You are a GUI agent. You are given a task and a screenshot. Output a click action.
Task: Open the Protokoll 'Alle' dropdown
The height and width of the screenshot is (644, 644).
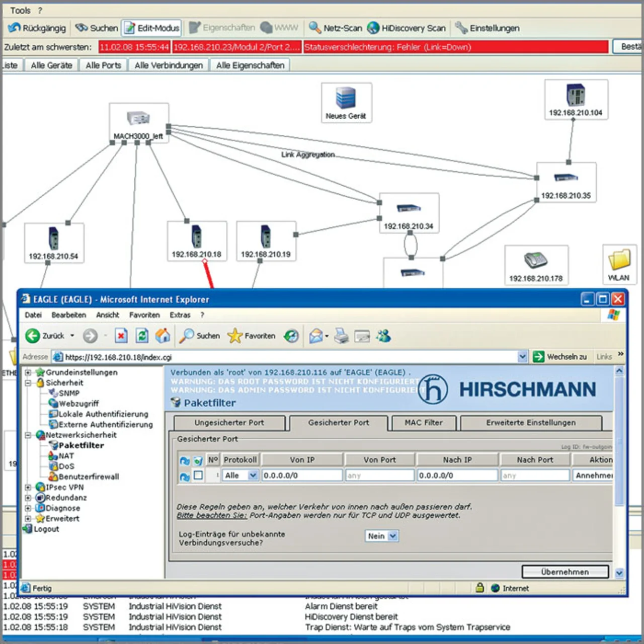click(x=253, y=475)
